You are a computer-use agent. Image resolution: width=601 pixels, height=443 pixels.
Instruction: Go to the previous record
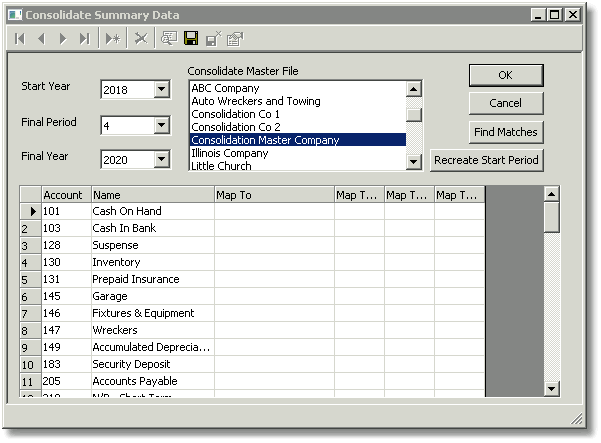pyautogui.click(x=41, y=39)
